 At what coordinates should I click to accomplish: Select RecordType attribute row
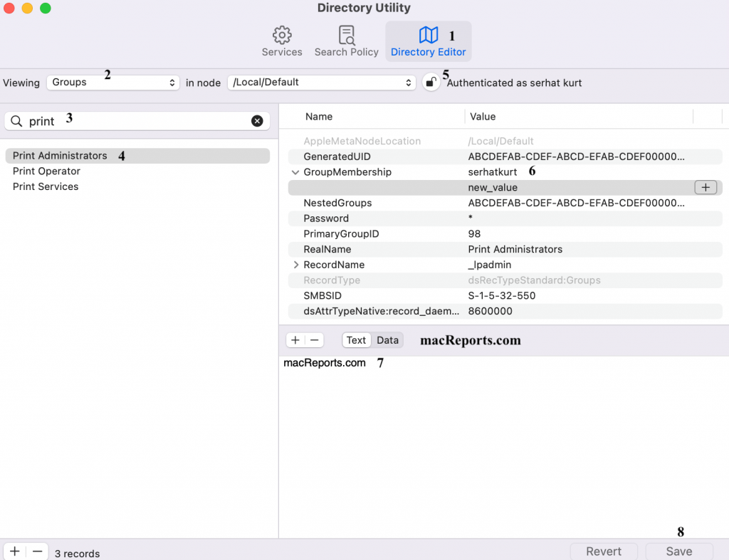505,280
